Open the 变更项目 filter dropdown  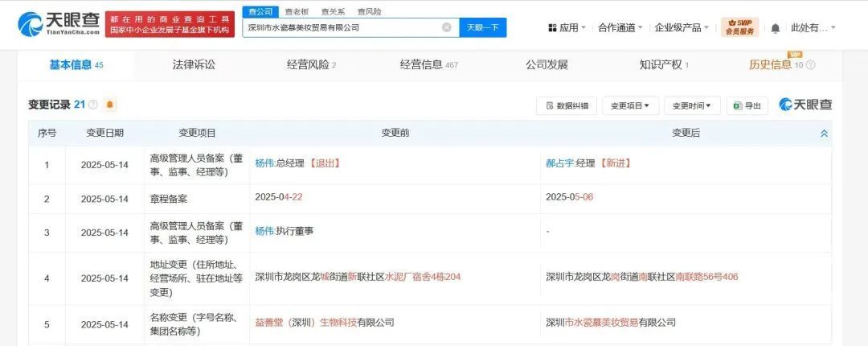click(630, 105)
